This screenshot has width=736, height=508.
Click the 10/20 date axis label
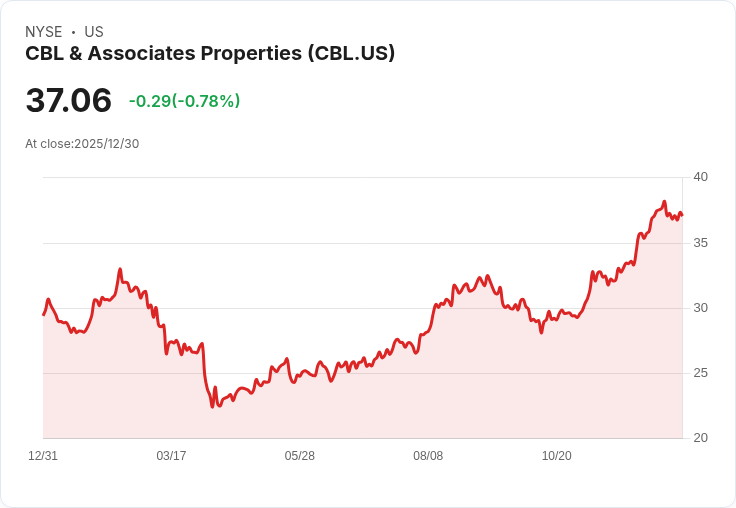(x=557, y=456)
